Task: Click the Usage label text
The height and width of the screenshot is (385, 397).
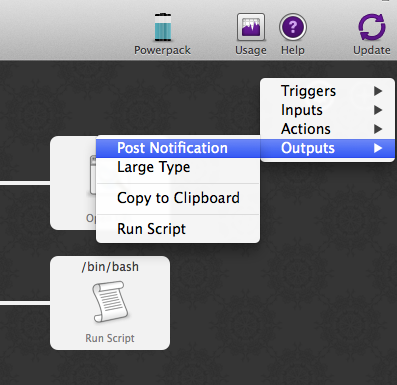Action: (251, 50)
